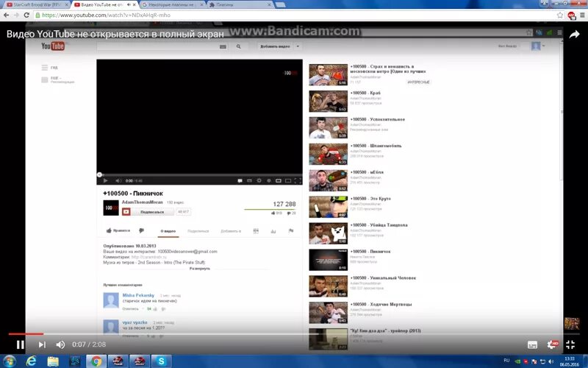Open the Windows Start menu
The height and width of the screenshot is (368, 588).
point(9,361)
